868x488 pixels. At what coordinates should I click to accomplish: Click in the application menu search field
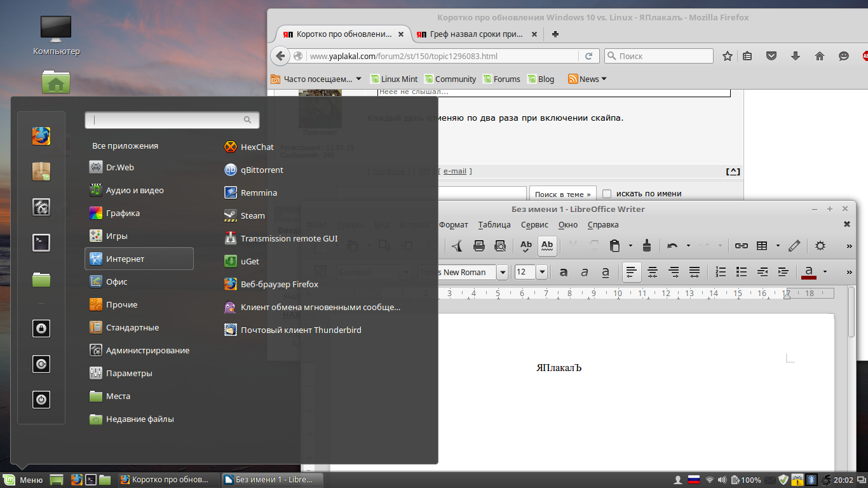(172, 119)
